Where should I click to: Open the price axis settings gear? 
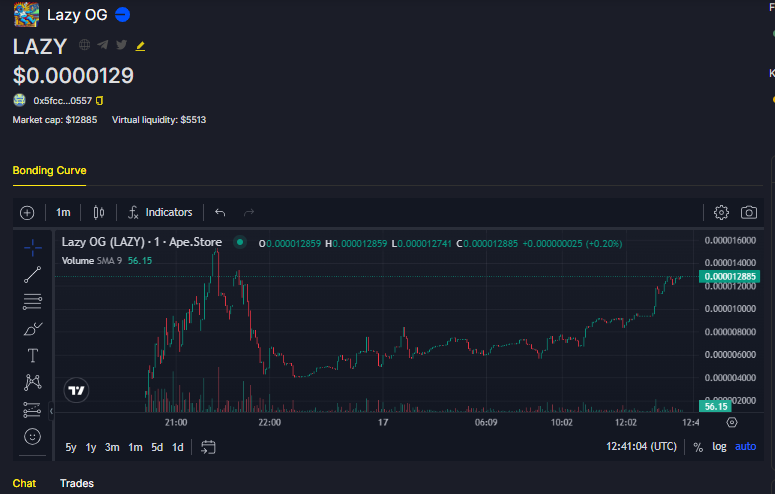tap(732, 423)
